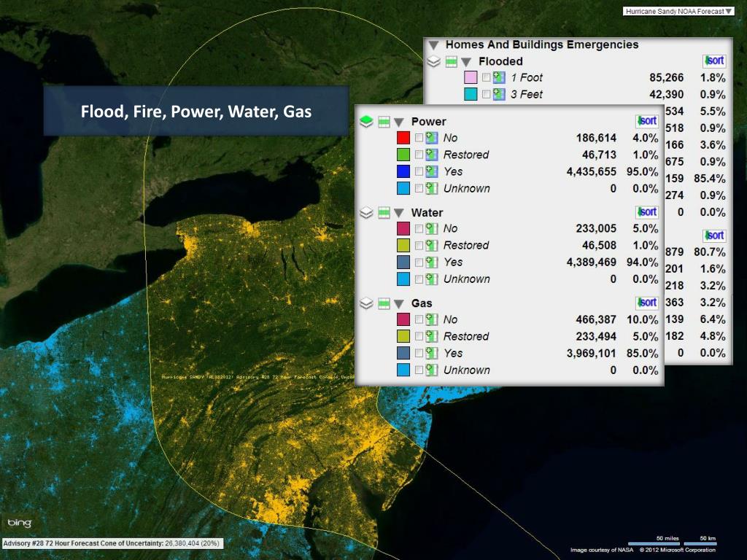Click the Water layer stack icon

pos(366,212)
